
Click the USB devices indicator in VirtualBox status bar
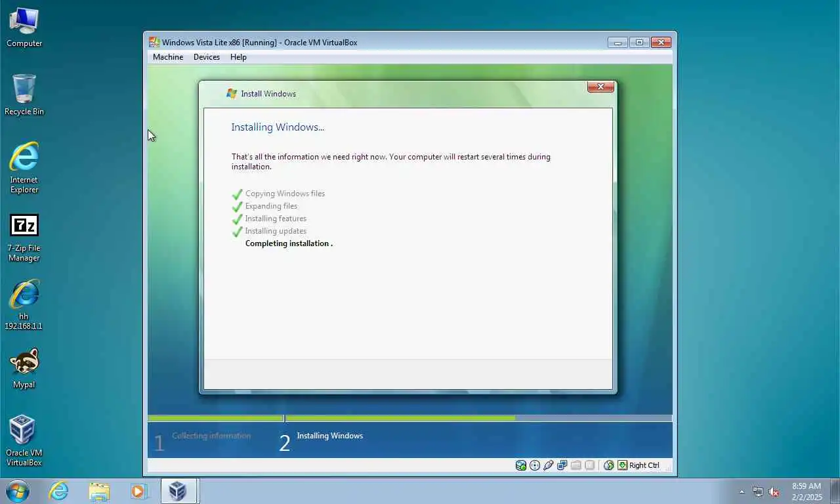tap(549, 465)
